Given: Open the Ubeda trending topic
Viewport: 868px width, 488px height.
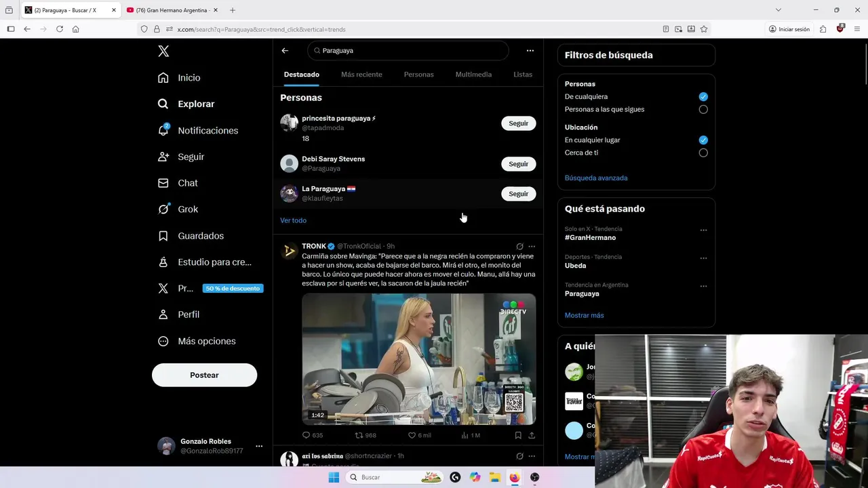Looking at the screenshot, I should coord(575,266).
